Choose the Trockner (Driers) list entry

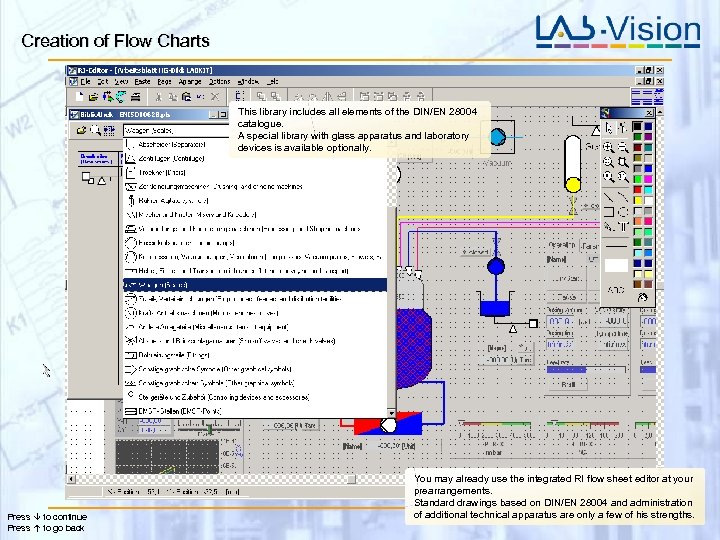click(x=255, y=173)
